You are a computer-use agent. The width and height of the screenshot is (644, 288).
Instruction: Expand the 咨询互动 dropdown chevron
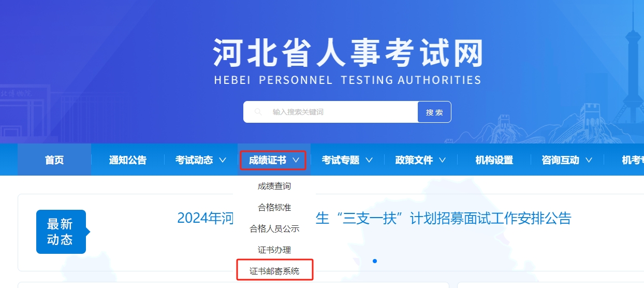(589, 160)
